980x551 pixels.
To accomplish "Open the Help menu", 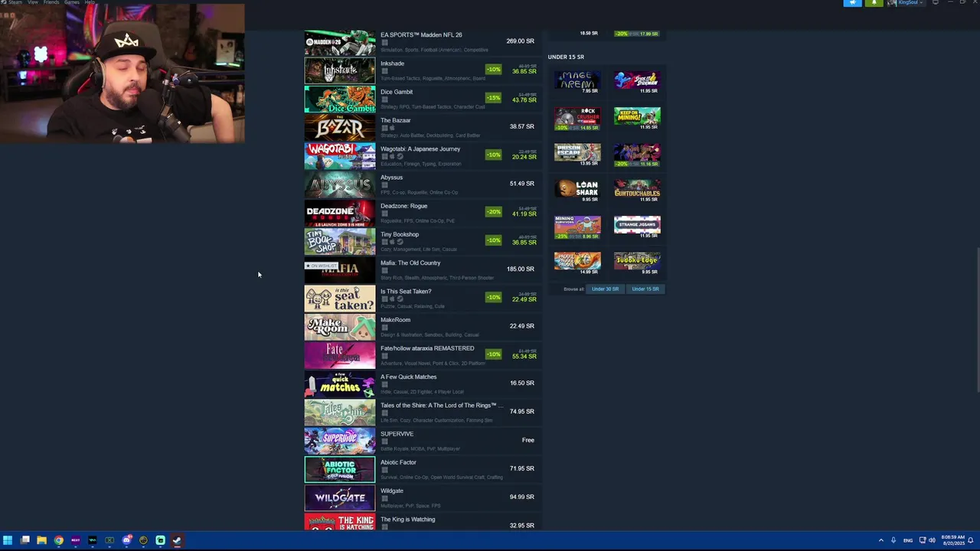I will (90, 2).
